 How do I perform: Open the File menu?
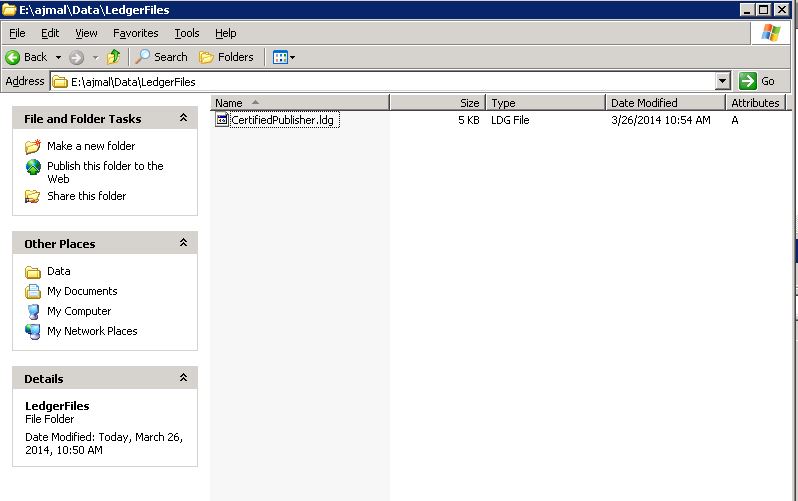(17, 33)
